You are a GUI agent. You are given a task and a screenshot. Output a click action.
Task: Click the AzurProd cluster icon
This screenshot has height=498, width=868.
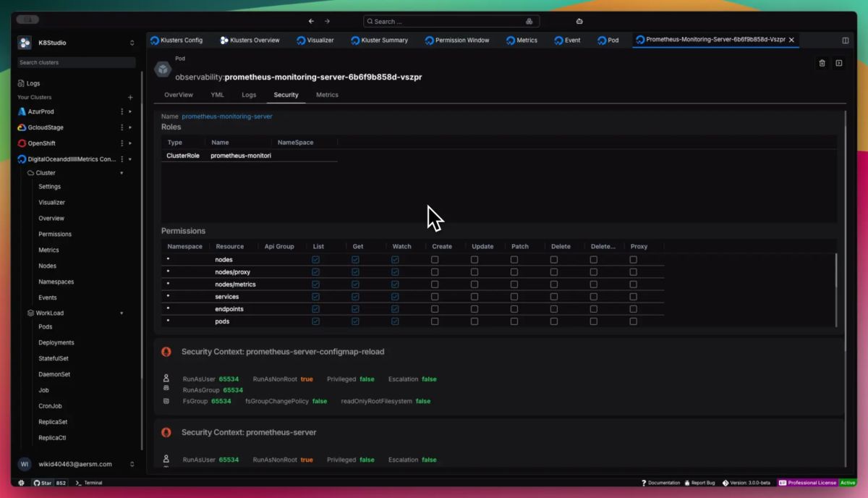tap(22, 111)
